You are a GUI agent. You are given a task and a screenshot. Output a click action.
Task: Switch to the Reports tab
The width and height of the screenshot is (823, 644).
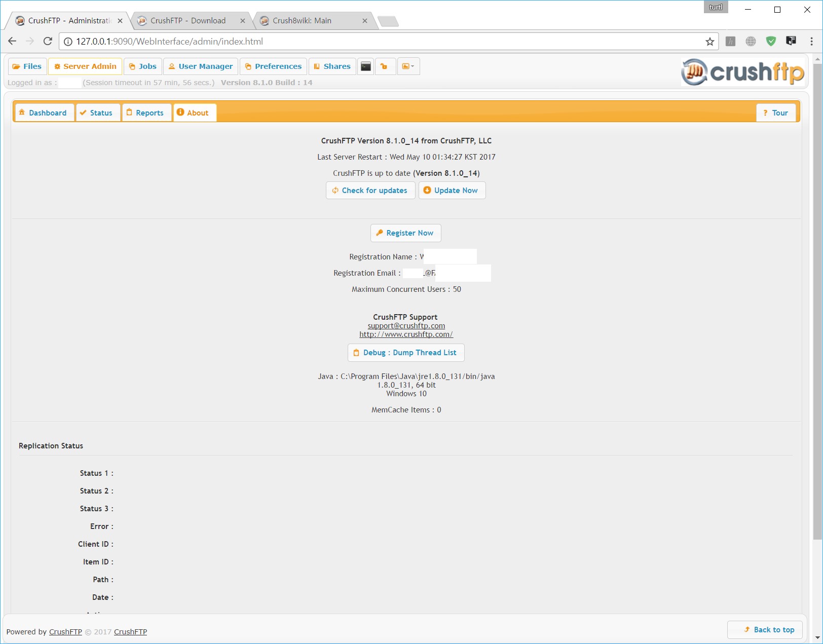click(x=146, y=112)
